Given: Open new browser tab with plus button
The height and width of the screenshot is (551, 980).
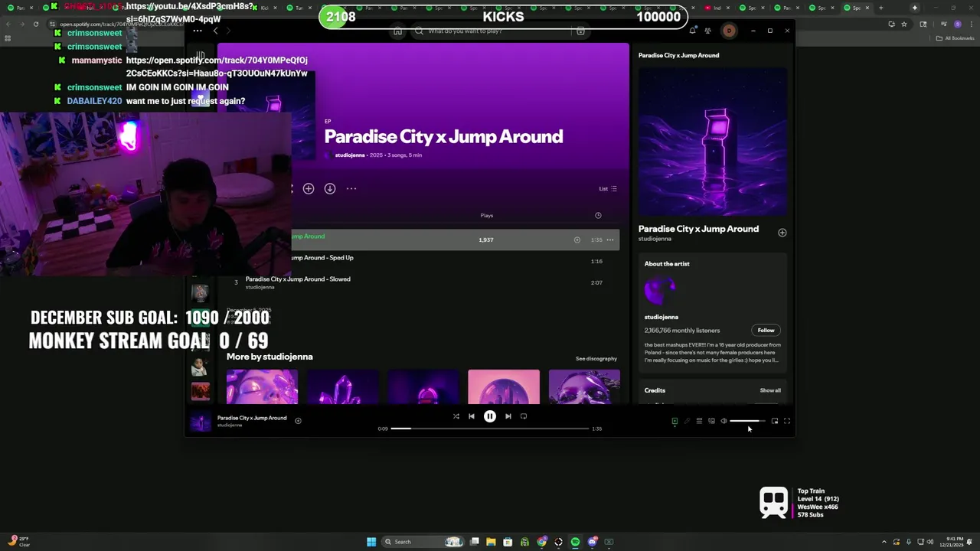Looking at the screenshot, I should (880, 8).
